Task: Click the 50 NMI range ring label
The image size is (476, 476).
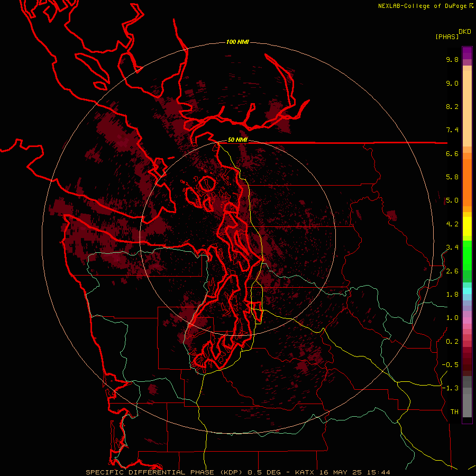Action: click(237, 140)
